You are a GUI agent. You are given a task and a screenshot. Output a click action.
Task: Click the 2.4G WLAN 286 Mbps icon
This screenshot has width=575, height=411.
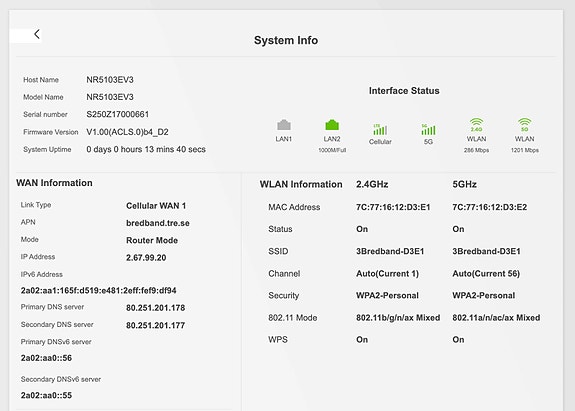point(476,125)
